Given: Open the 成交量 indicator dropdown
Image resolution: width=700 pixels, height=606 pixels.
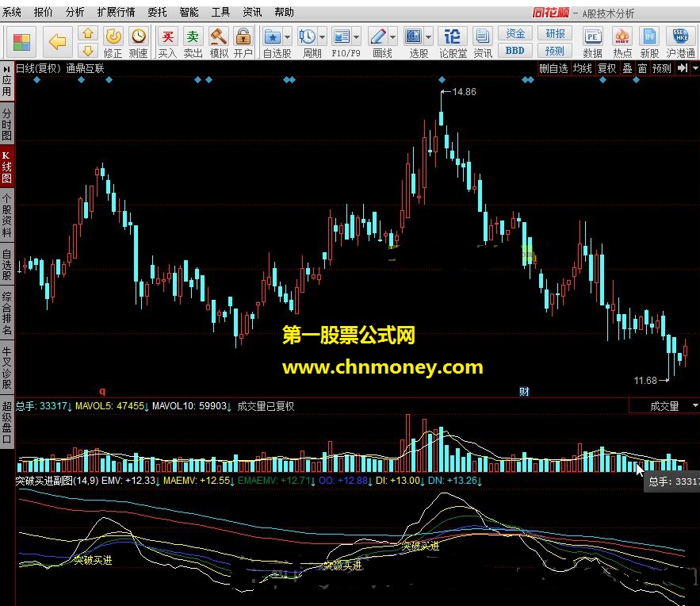Looking at the screenshot, I should click(x=695, y=406).
